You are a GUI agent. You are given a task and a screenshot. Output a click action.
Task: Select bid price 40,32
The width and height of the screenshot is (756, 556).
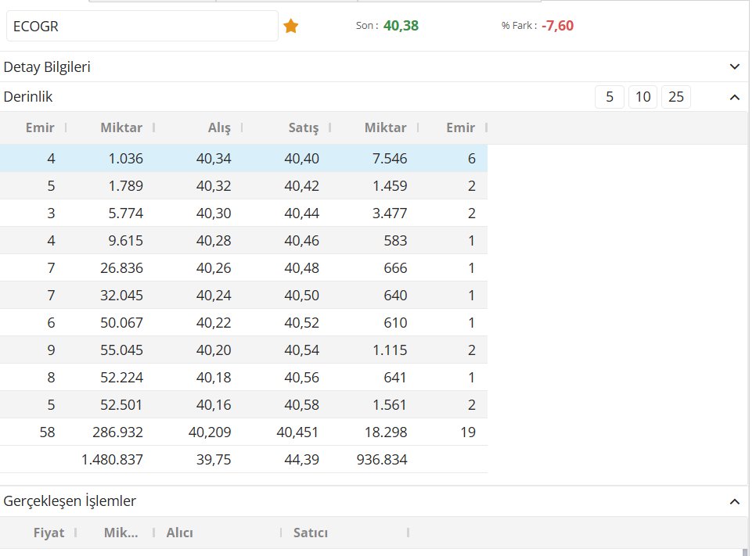point(214,186)
